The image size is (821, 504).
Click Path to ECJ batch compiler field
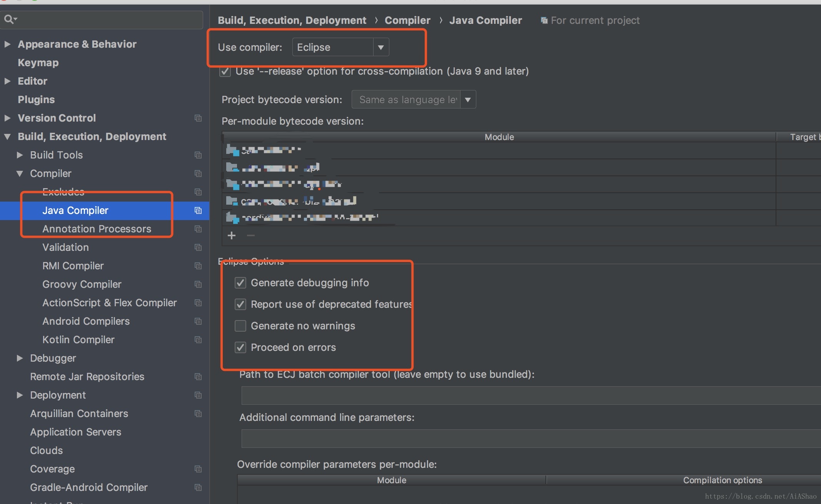click(x=531, y=396)
